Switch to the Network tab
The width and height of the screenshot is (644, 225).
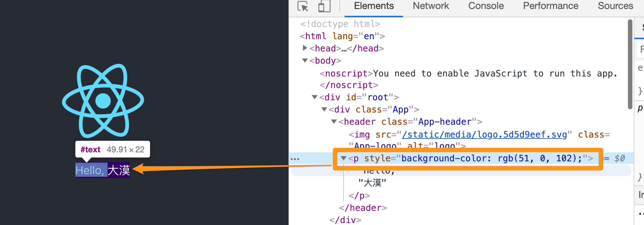pyautogui.click(x=431, y=6)
